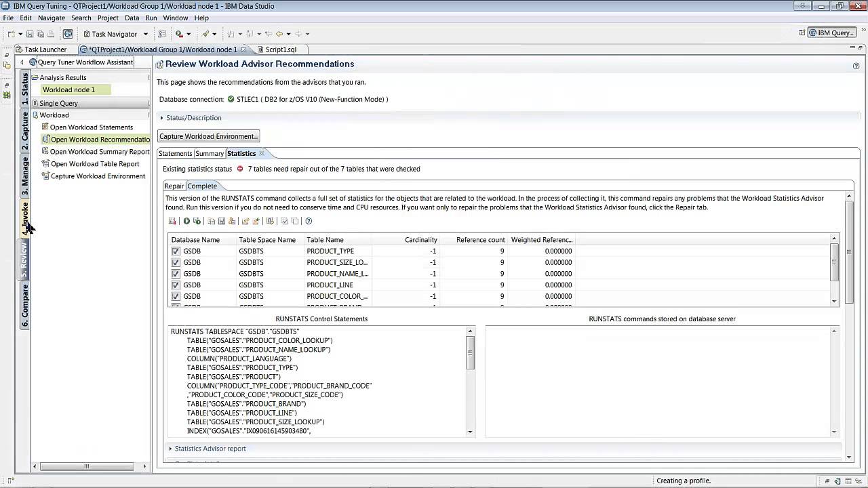The width and height of the screenshot is (868, 488).
Task: Close the Statistics tab
Action: click(262, 153)
